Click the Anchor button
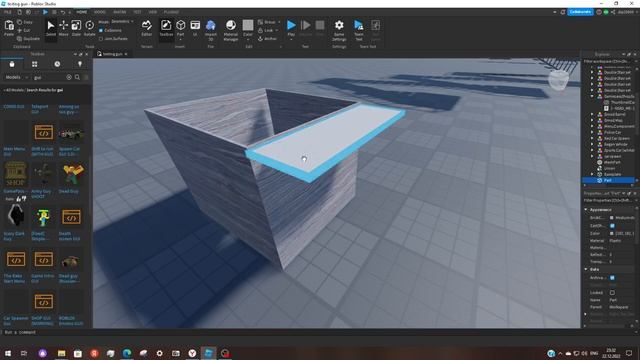The height and width of the screenshot is (360, 640). [268, 39]
